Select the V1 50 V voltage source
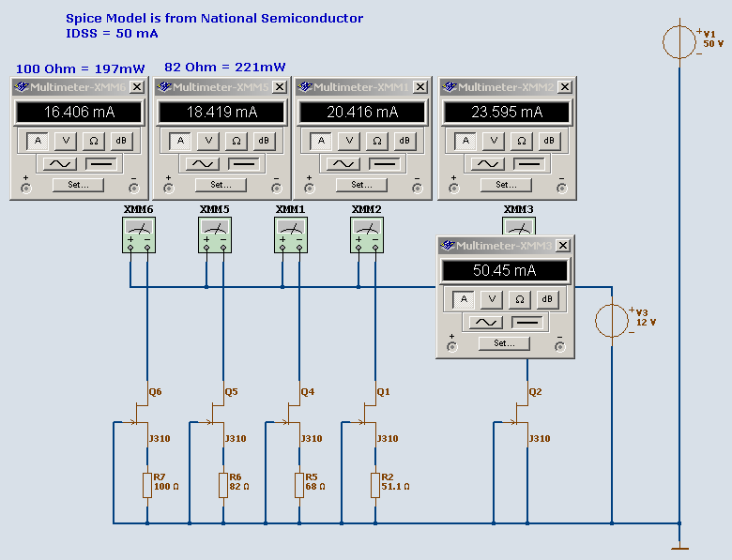 (679, 42)
